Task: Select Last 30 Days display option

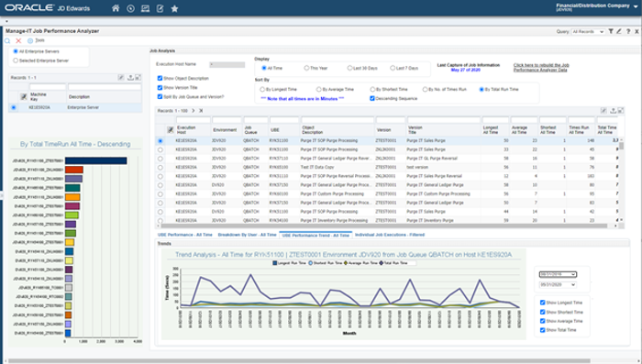Action: tap(349, 68)
